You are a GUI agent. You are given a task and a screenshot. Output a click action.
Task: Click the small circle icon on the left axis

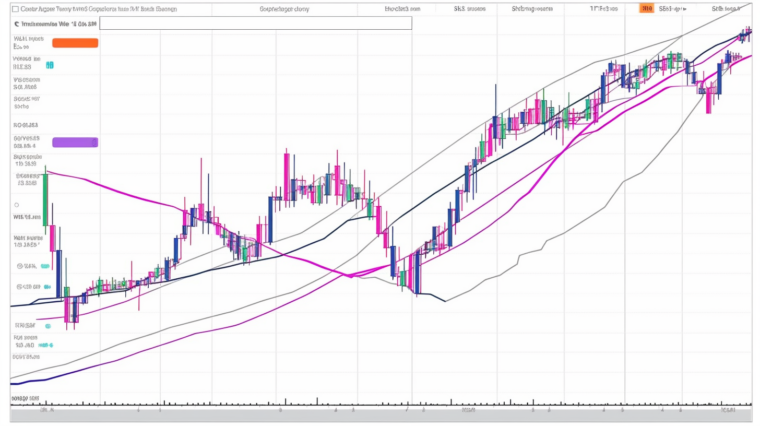pos(18,204)
